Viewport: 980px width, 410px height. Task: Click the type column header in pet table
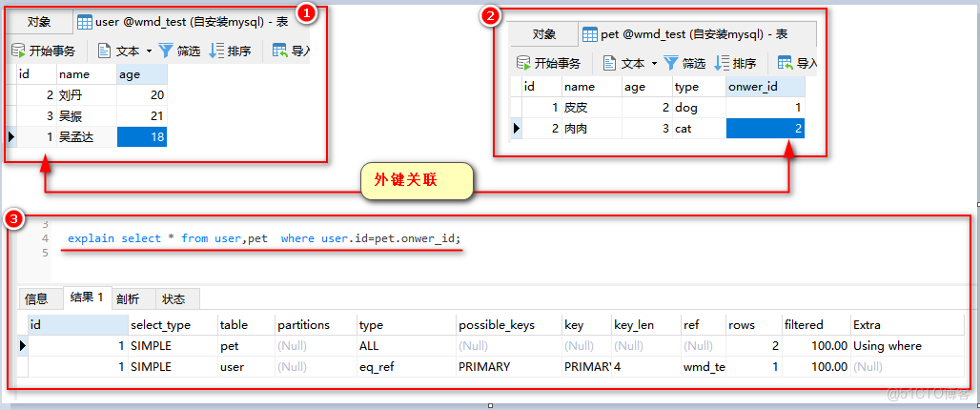click(x=700, y=86)
